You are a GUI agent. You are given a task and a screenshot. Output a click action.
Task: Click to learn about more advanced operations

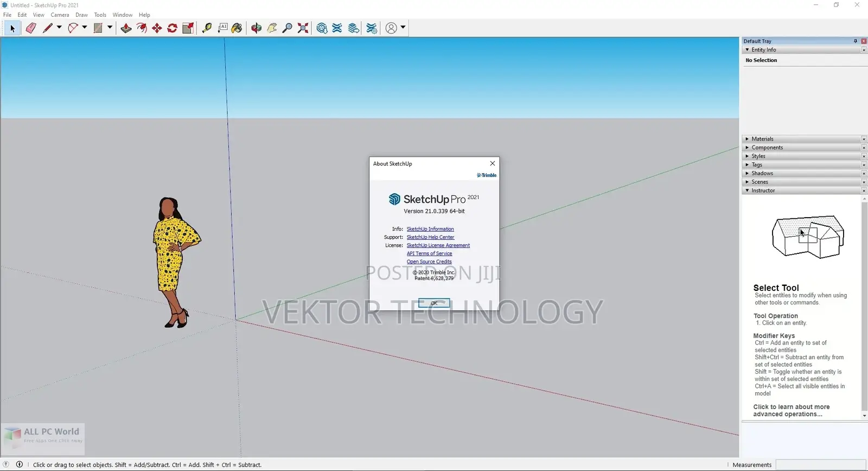(x=791, y=411)
